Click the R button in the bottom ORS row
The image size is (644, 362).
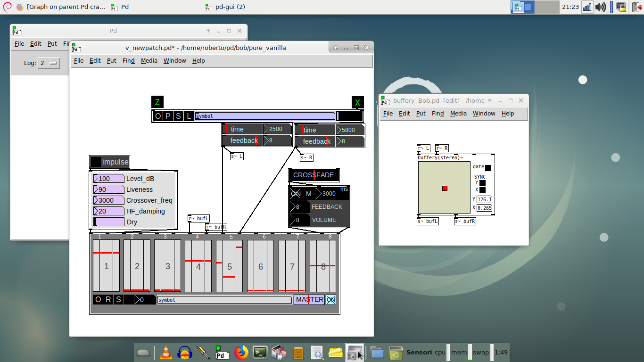[108, 300]
